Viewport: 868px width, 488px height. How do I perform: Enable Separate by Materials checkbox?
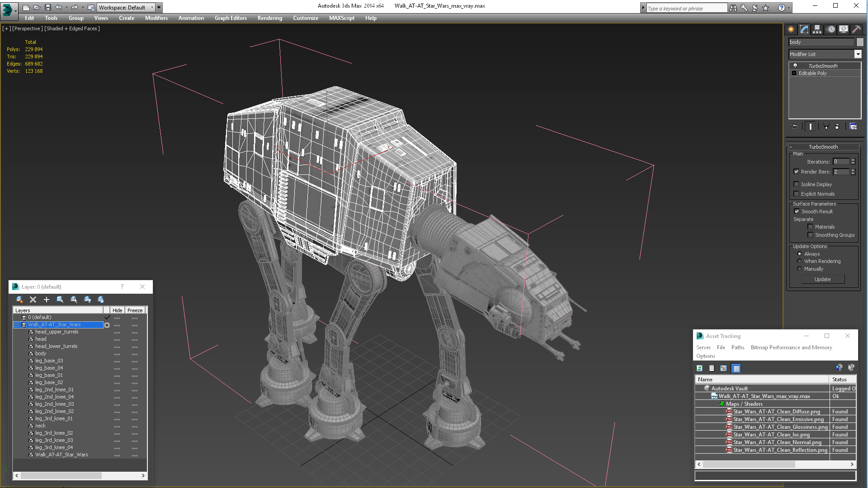[x=811, y=227]
